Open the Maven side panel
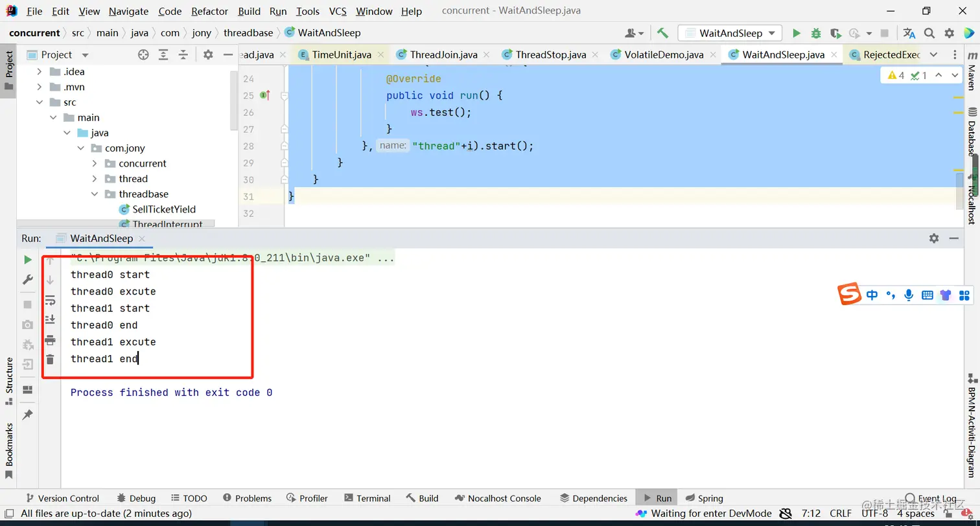 [971, 71]
